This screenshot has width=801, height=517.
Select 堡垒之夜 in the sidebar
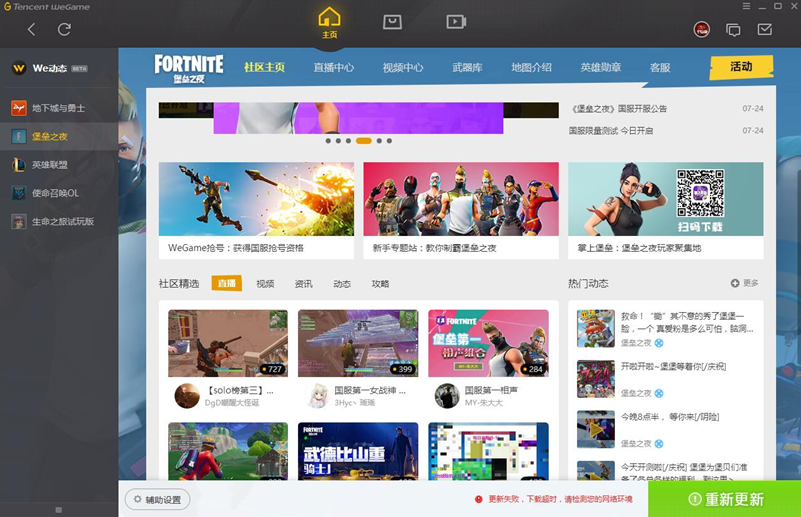59,136
